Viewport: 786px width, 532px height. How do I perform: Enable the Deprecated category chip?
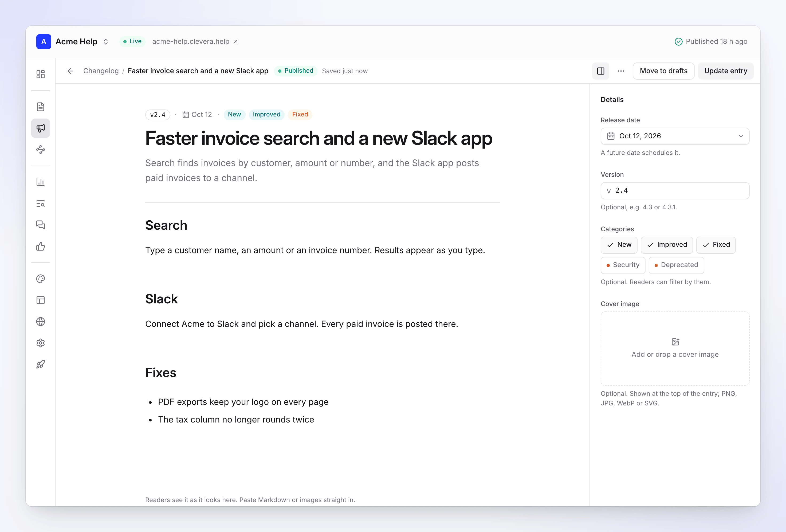(676, 265)
